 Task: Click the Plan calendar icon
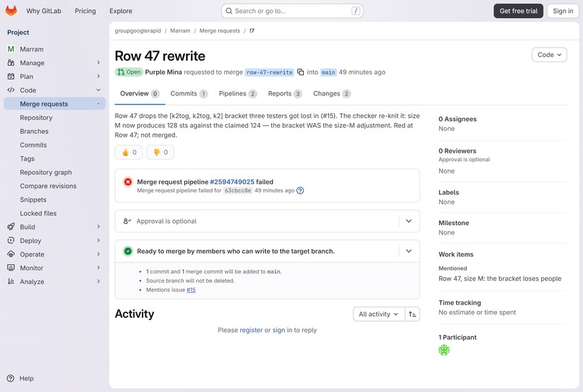[11, 77]
